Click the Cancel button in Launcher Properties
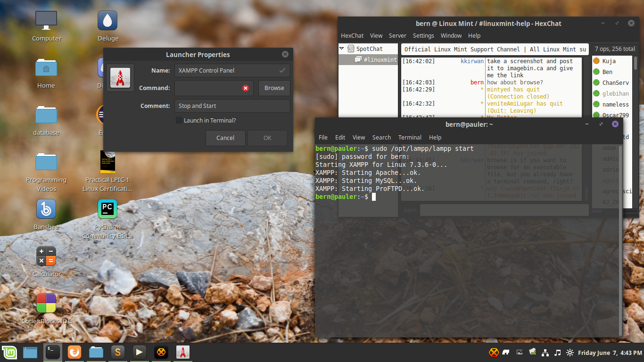 (225, 138)
